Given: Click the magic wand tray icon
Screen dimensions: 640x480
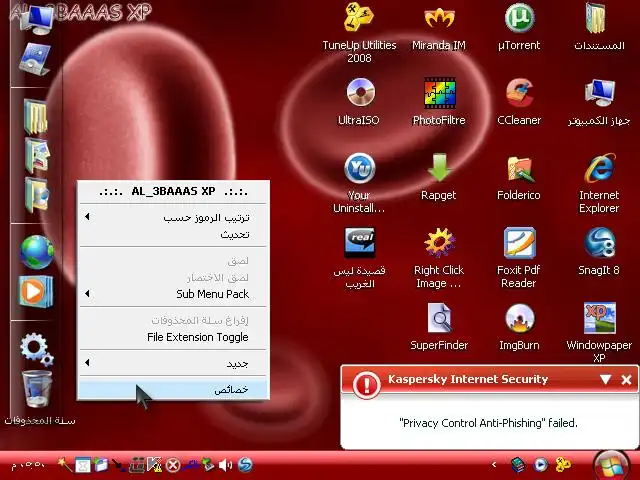Looking at the screenshot, I should (64, 464).
